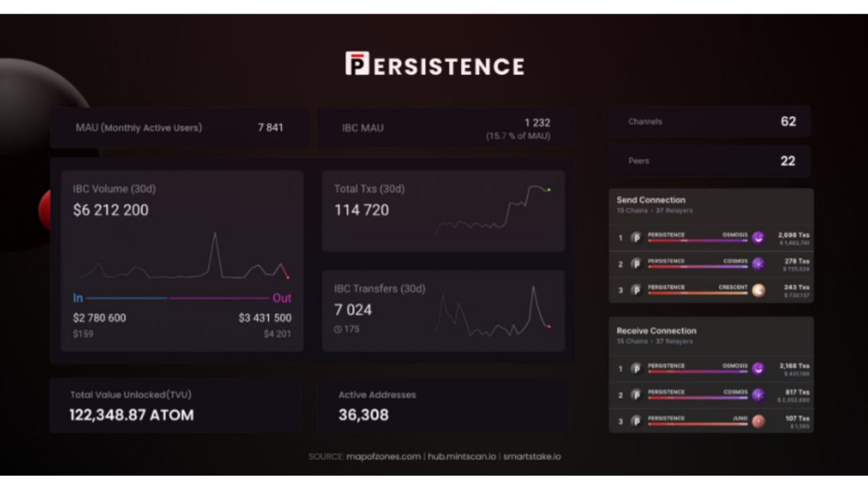Click the Osmosis icon under Send Connection

click(758, 238)
